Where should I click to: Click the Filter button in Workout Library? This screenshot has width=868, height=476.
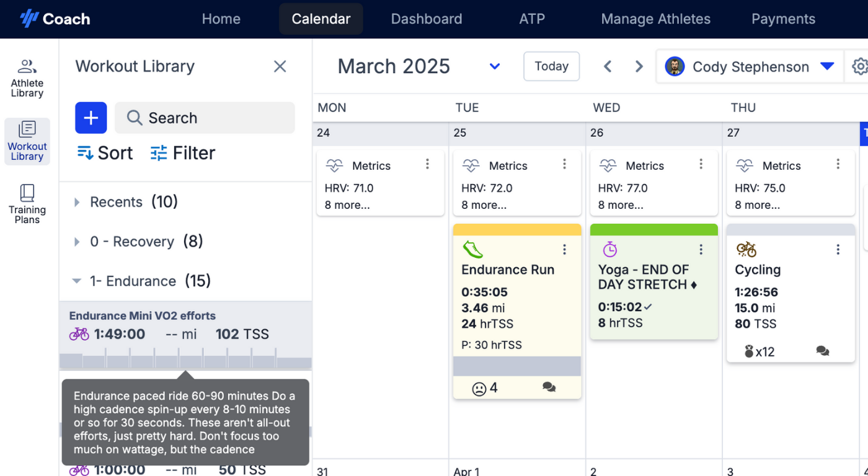(183, 153)
